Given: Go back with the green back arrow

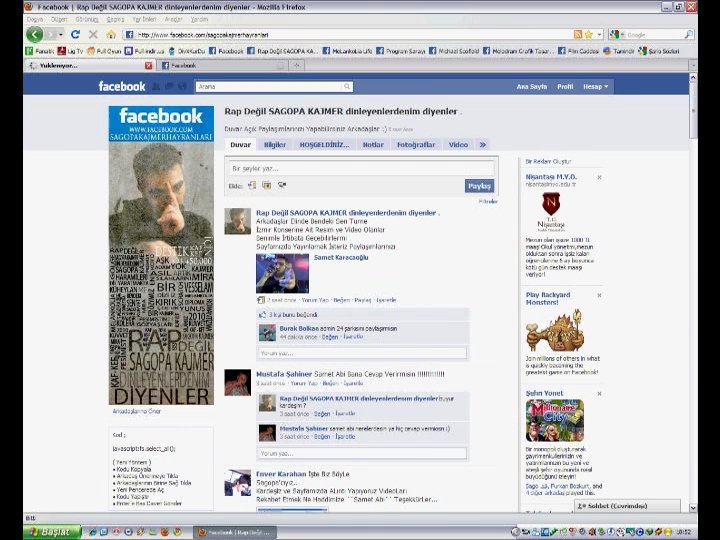Looking at the screenshot, I should click(34, 34).
